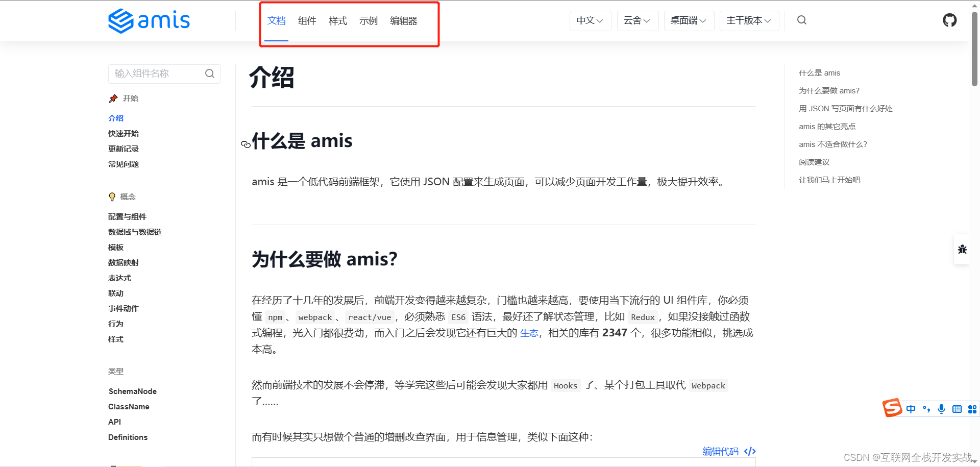Viewport: 980px width, 467px height.
Task: Jump to 为什么要做 amis? in outline
Action: click(x=829, y=91)
